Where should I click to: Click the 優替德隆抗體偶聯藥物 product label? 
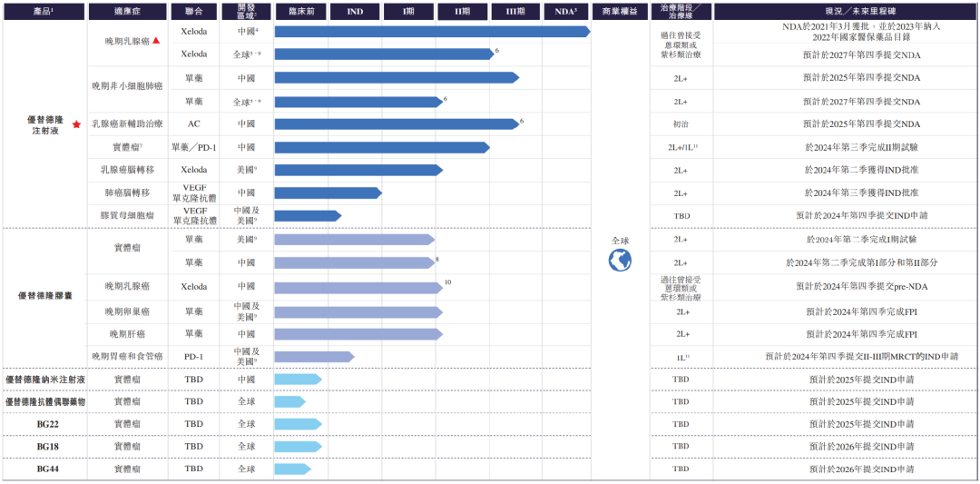click(44, 402)
